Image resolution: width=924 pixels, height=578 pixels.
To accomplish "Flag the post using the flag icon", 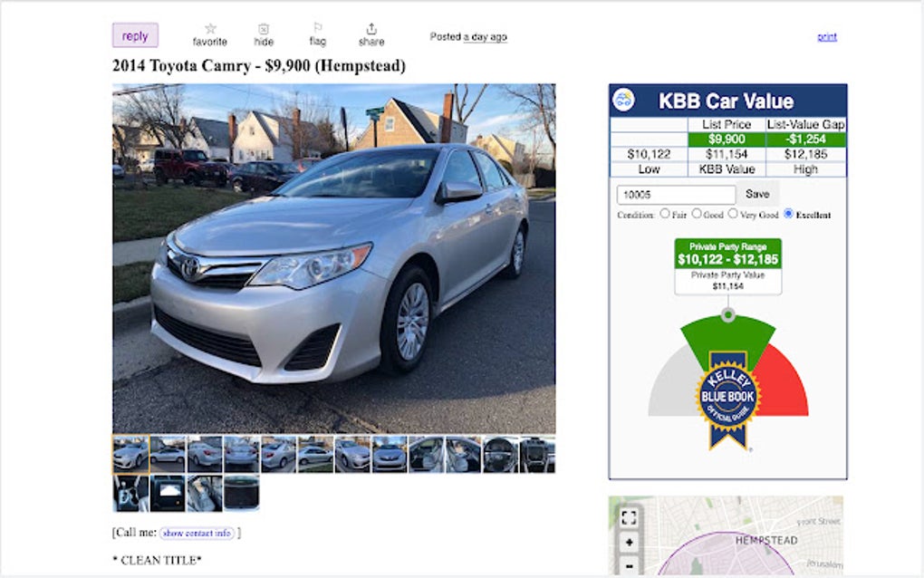I will 318,28.
